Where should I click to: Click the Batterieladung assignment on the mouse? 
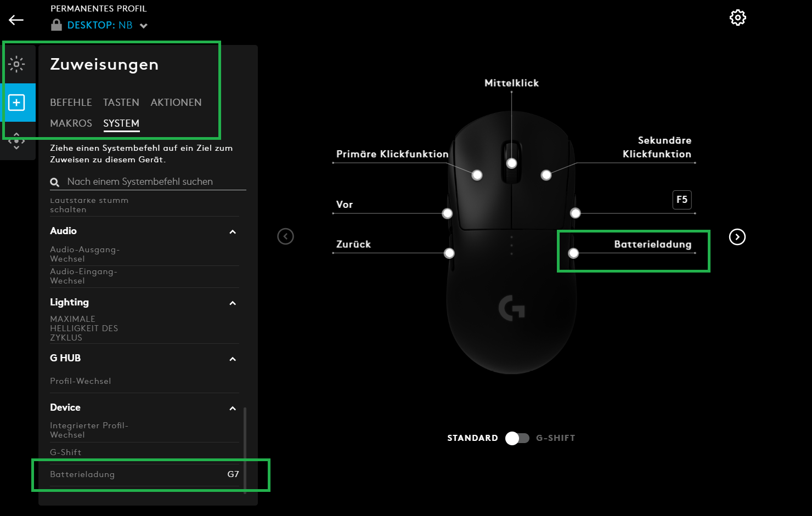tap(653, 245)
